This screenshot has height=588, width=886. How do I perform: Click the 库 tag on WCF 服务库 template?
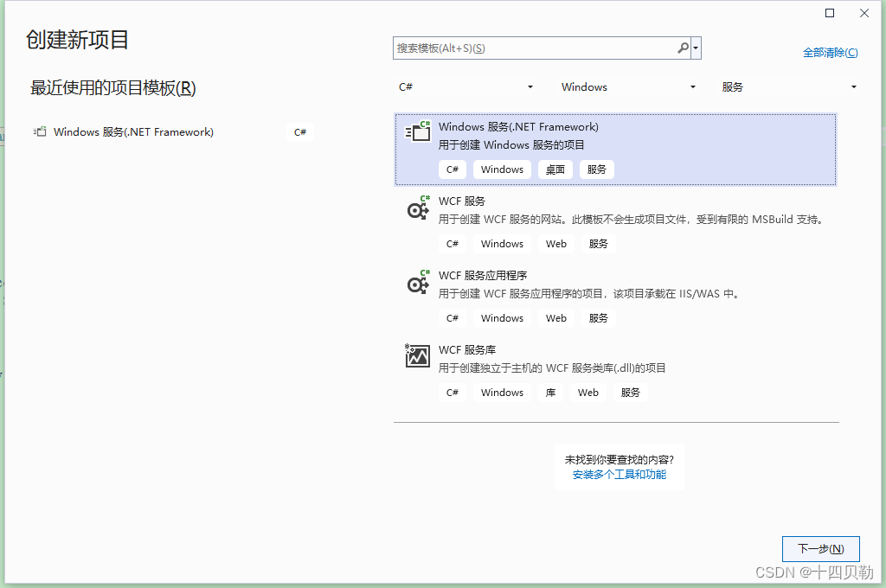(550, 393)
